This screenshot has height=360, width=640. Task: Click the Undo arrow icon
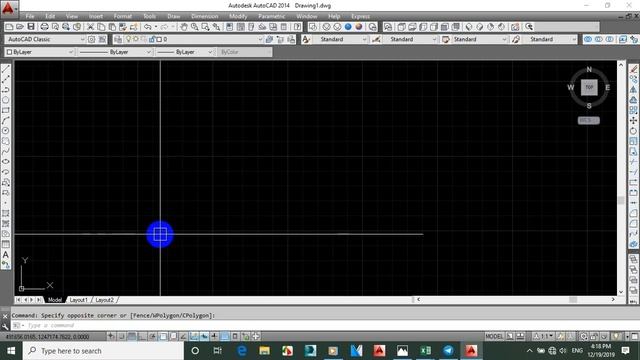148,27
